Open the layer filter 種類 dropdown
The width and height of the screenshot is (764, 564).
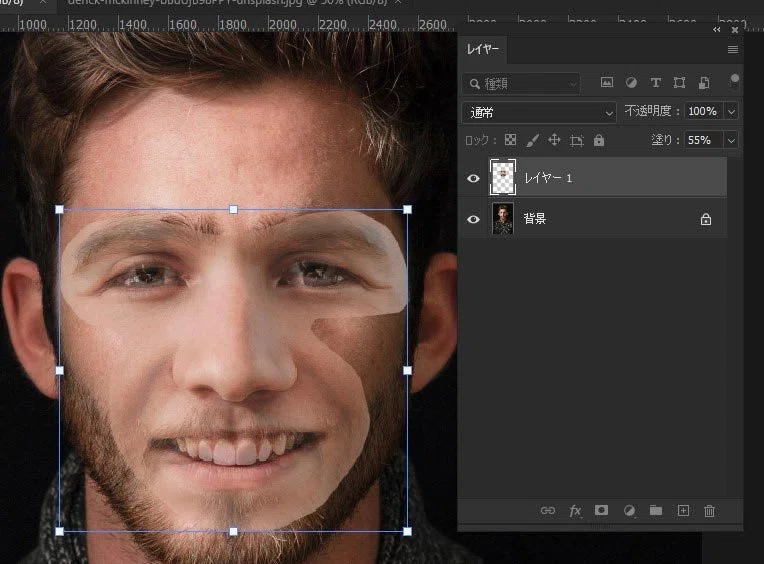tap(521, 84)
